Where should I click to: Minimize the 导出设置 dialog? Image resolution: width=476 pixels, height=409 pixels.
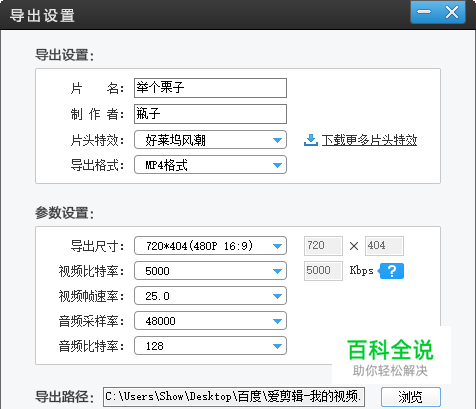point(424,12)
